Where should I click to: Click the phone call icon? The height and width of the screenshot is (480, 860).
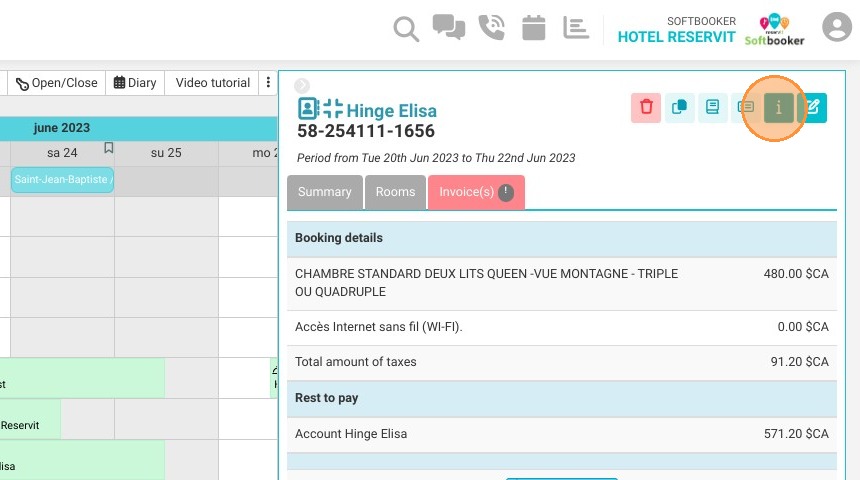pos(491,27)
